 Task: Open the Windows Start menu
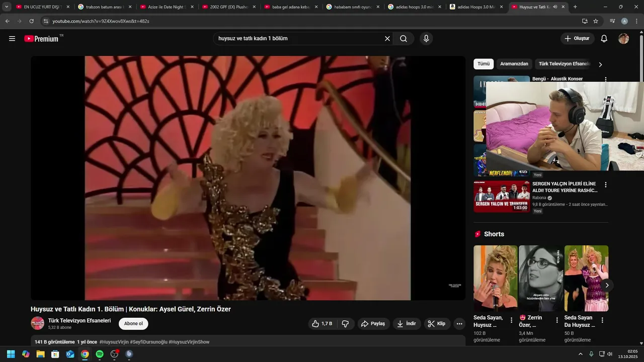click(11, 354)
